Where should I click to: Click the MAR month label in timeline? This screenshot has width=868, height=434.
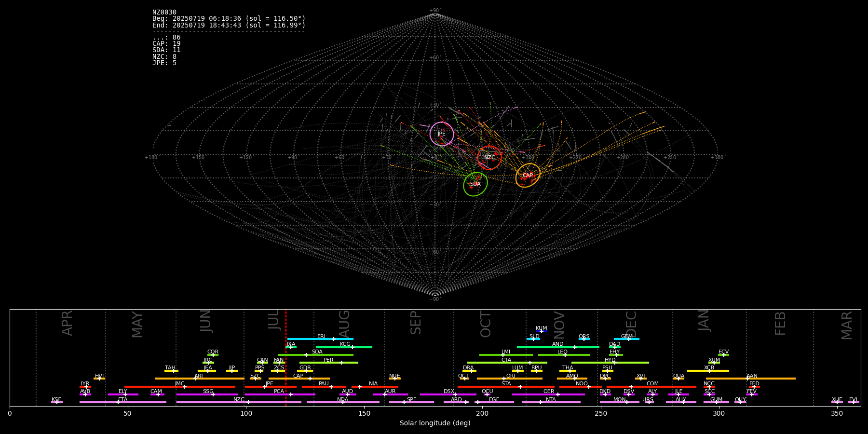point(847,325)
